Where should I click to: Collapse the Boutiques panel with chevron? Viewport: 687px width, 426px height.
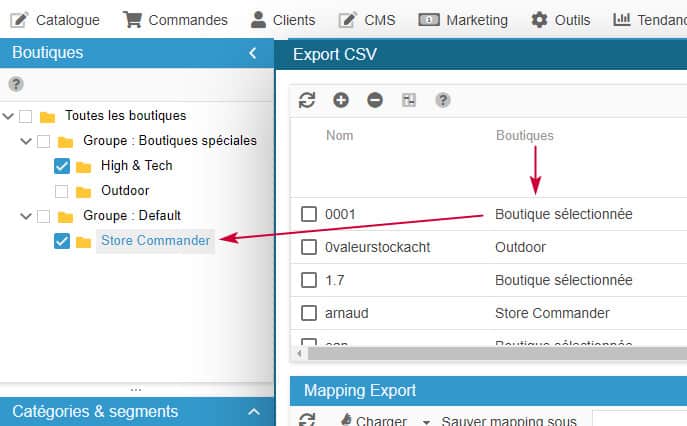tap(253, 53)
